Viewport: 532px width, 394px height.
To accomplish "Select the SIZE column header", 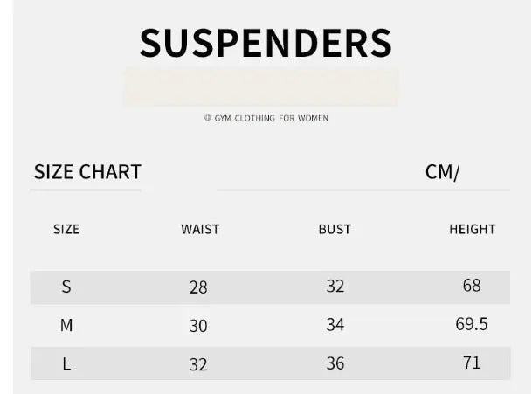I will [66, 230].
